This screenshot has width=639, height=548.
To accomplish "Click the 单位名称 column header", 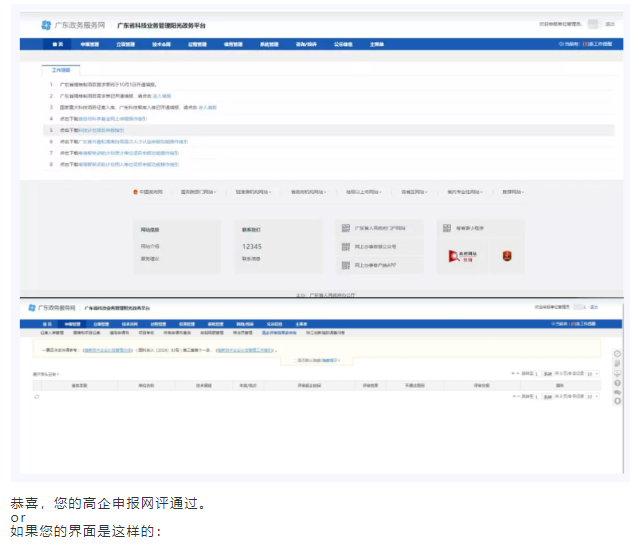I will click(x=146, y=385).
